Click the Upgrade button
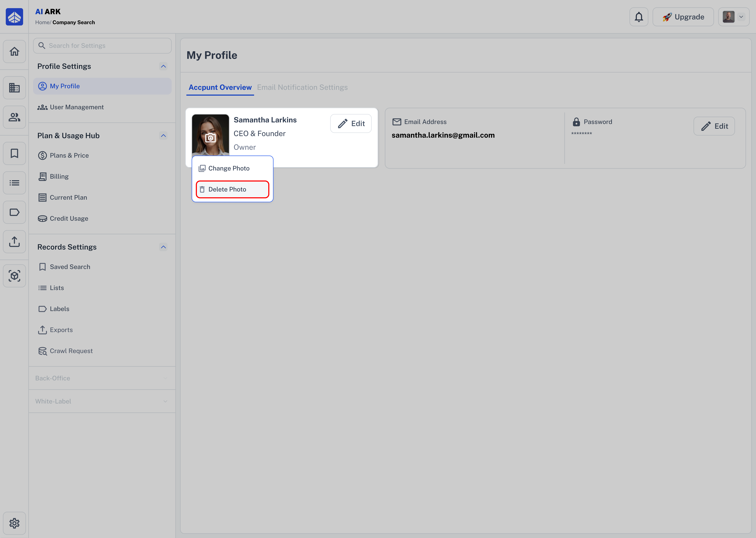The width and height of the screenshot is (756, 538). click(683, 17)
